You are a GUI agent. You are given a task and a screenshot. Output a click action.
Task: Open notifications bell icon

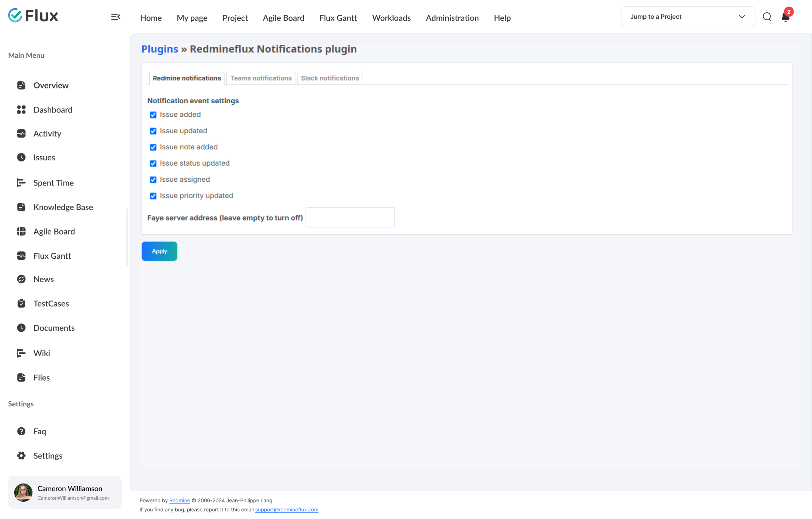coord(786,17)
